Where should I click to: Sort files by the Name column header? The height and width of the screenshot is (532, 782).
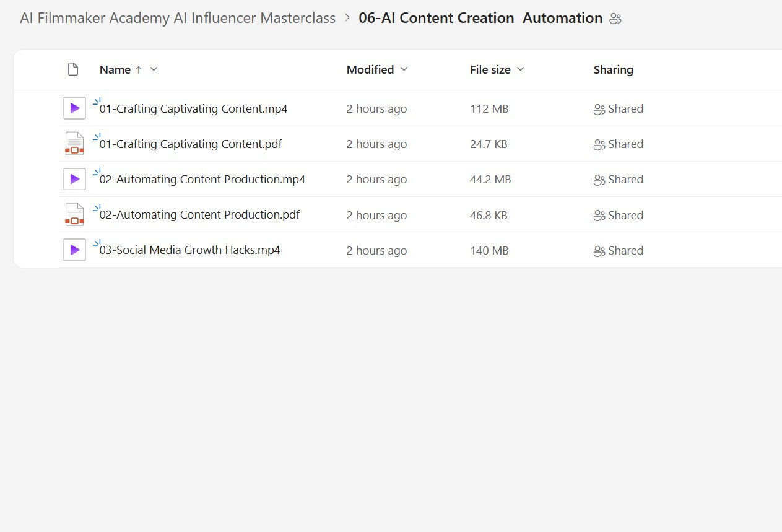pos(115,70)
